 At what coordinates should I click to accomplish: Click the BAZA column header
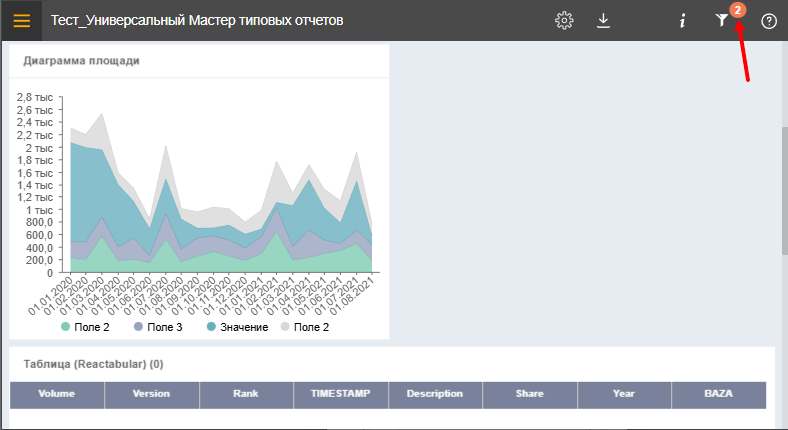718,394
